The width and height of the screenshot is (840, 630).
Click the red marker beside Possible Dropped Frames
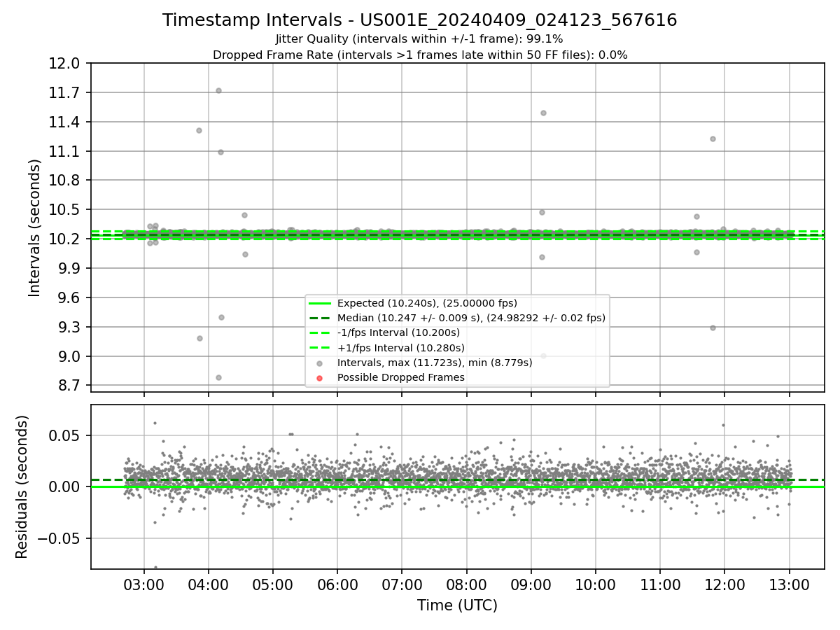pyautogui.click(x=319, y=378)
